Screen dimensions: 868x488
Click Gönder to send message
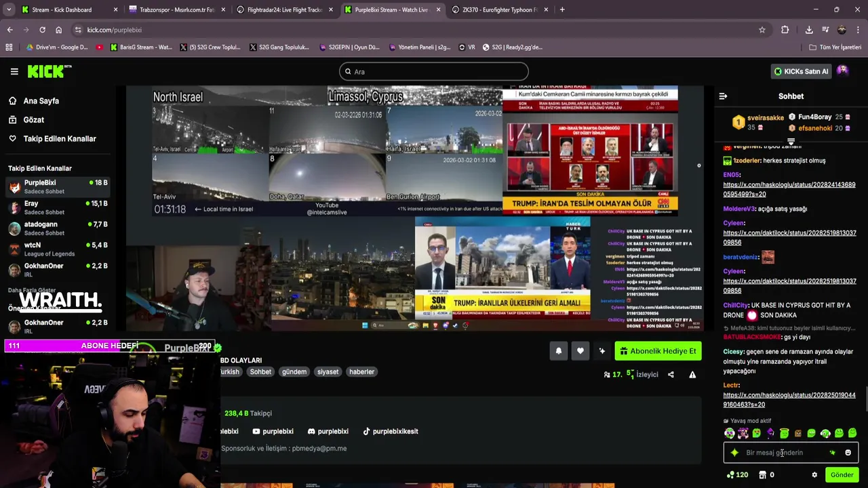(x=842, y=475)
